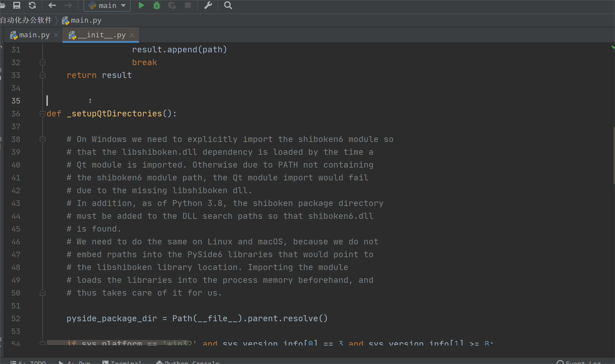Screen dimensions: 615x364
Task: Navigate back with the left arrow
Action: click(x=52, y=5)
